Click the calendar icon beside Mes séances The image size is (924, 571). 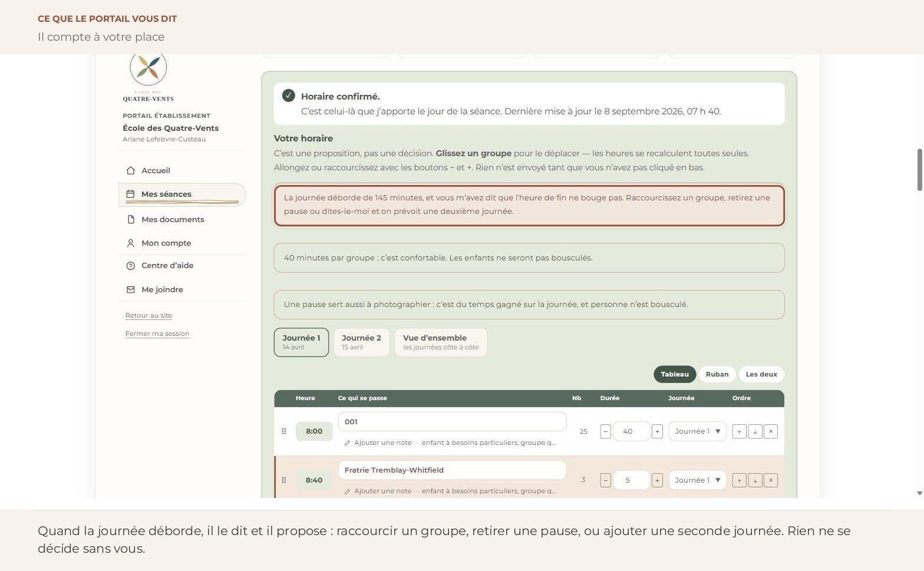tap(131, 194)
